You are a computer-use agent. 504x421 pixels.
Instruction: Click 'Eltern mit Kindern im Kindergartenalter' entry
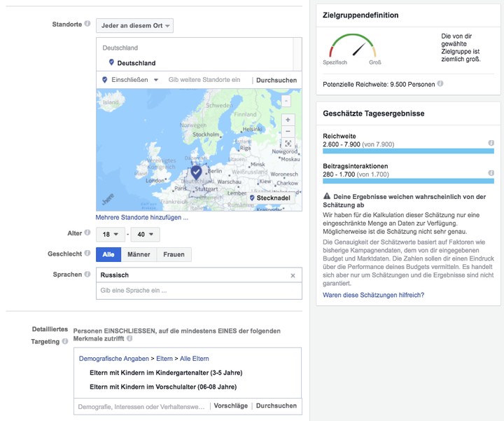click(x=166, y=373)
